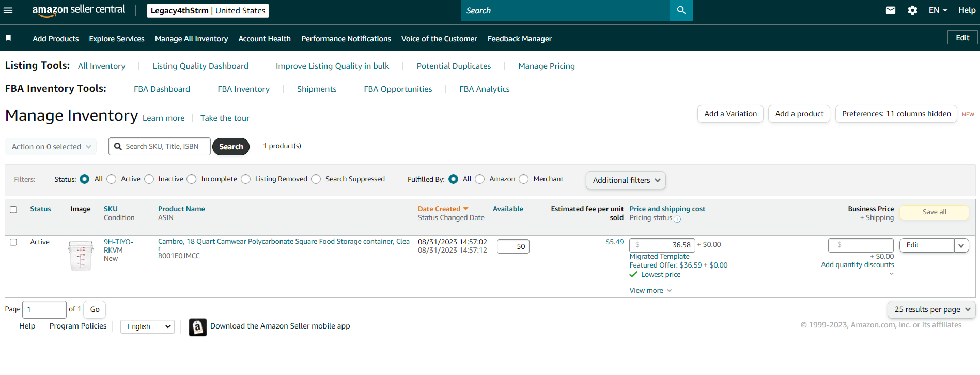Focus the header Search field
This screenshot has width=980, height=375.
565,10
